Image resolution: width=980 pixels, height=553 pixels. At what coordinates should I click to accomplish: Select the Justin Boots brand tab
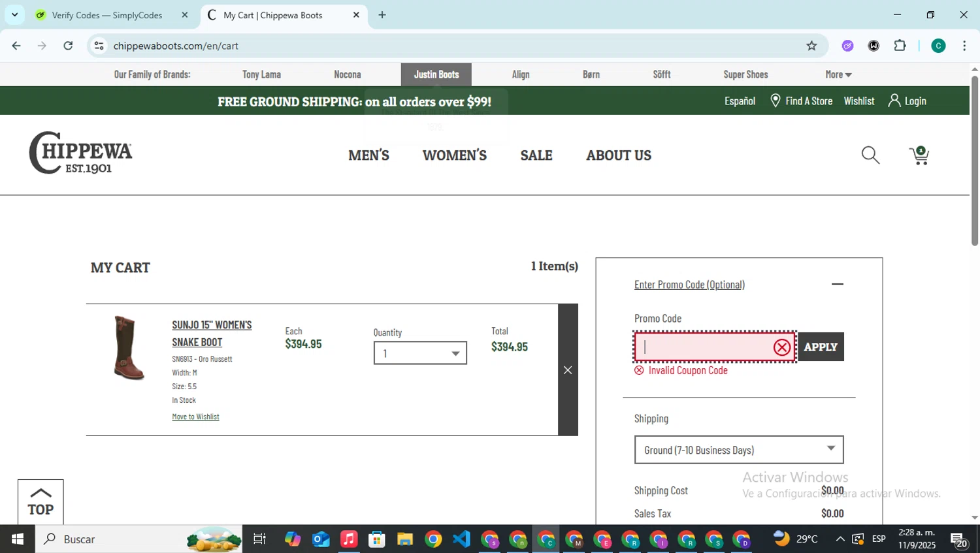point(436,74)
